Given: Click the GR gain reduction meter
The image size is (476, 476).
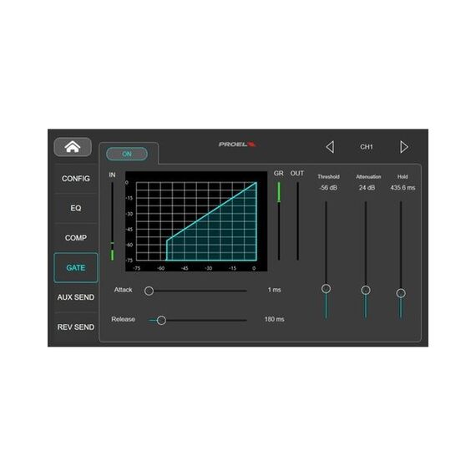Looking at the screenshot, I should [279, 221].
